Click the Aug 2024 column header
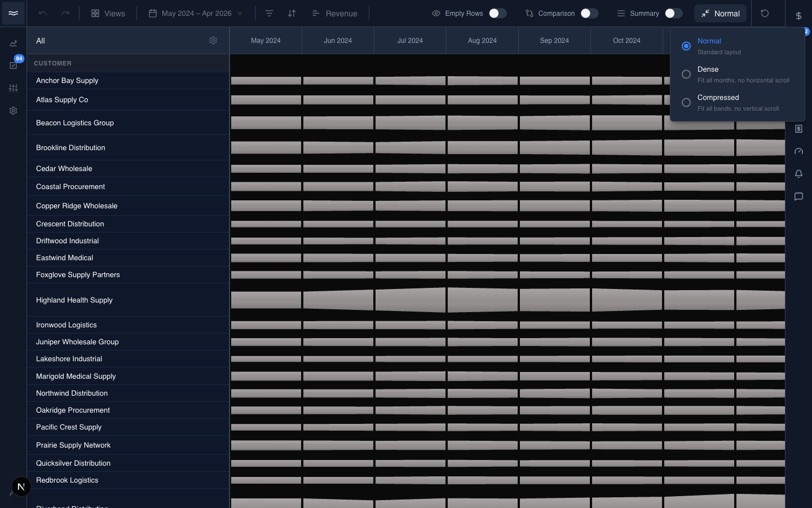Screen dimensions: 812x508 [x=482, y=41]
